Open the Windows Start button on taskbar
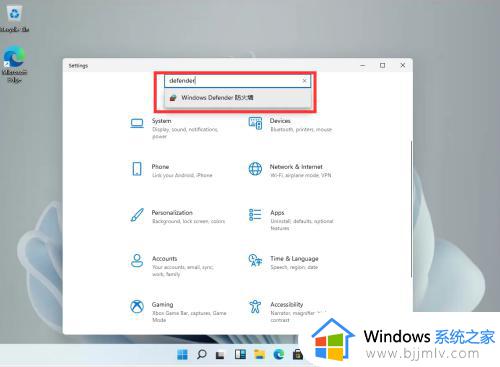 (182, 354)
